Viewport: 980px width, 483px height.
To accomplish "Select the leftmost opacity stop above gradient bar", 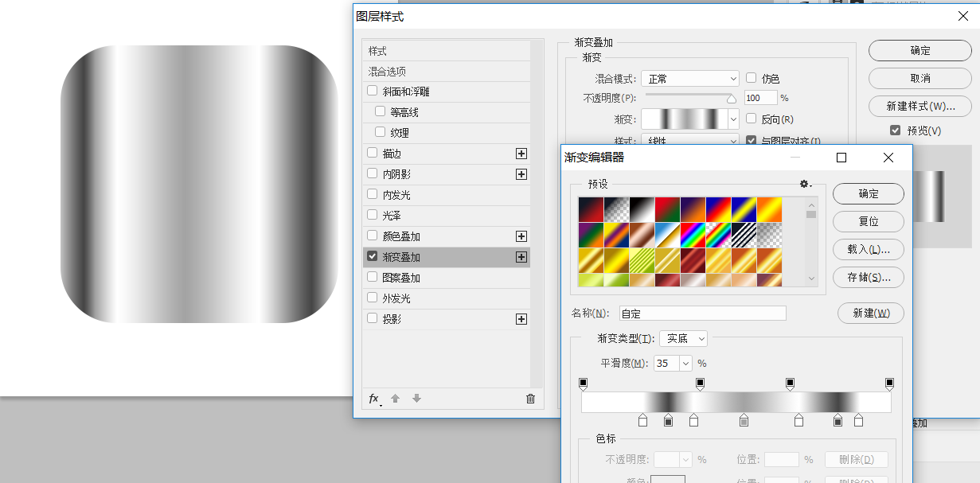I will (583, 384).
